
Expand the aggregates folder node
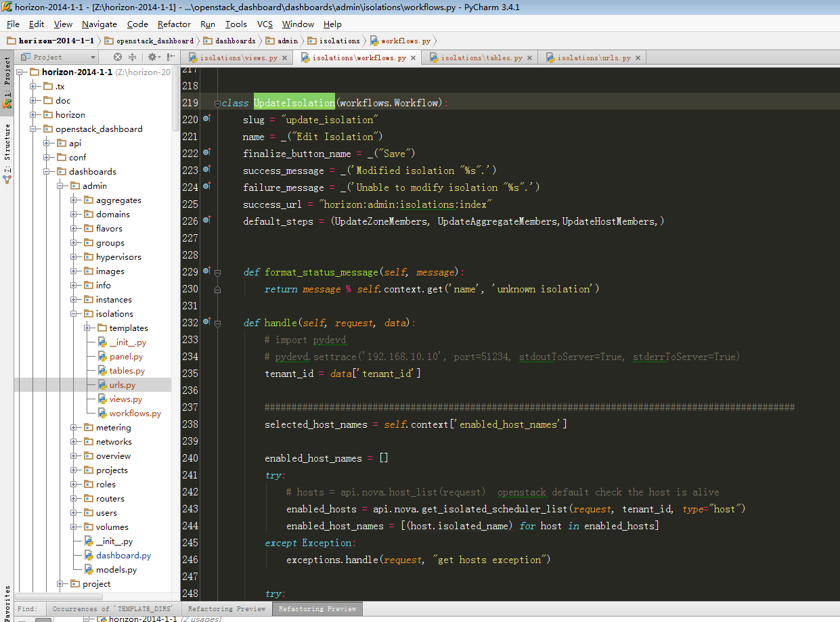pyautogui.click(x=74, y=200)
